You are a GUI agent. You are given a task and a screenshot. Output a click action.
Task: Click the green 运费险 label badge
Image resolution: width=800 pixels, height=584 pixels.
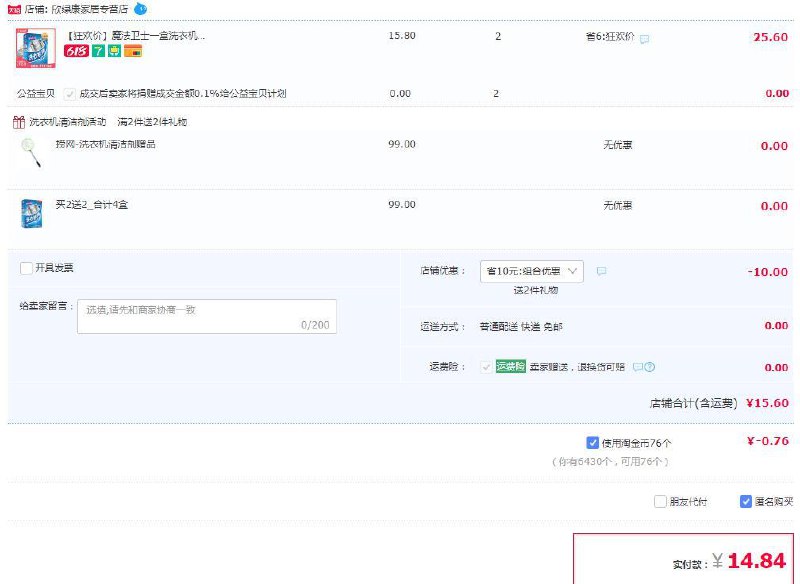coord(511,367)
